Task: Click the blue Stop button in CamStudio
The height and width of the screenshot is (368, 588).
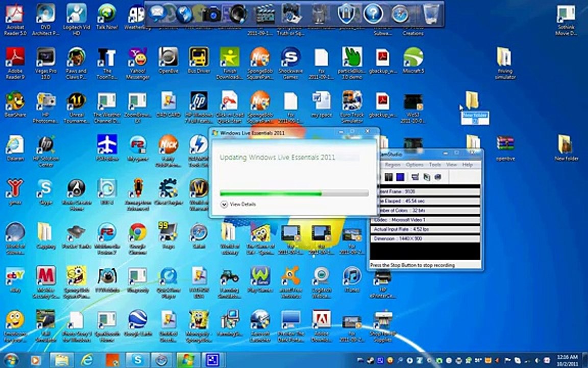Action: pos(400,177)
